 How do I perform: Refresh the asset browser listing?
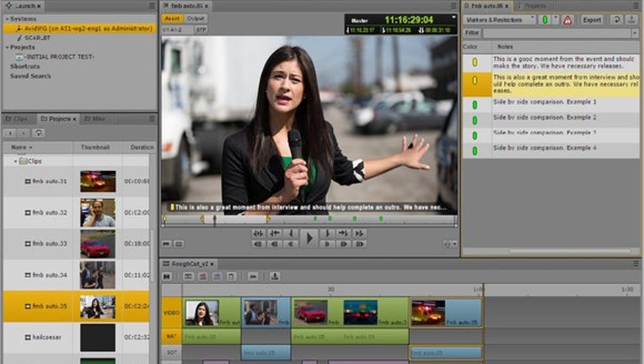coord(38,133)
